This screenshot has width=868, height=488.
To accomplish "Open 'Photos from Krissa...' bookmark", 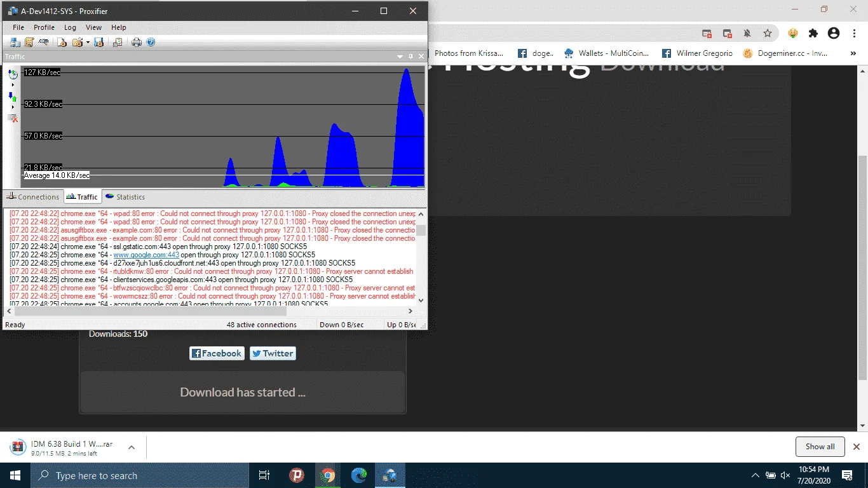I will coord(468,53).
